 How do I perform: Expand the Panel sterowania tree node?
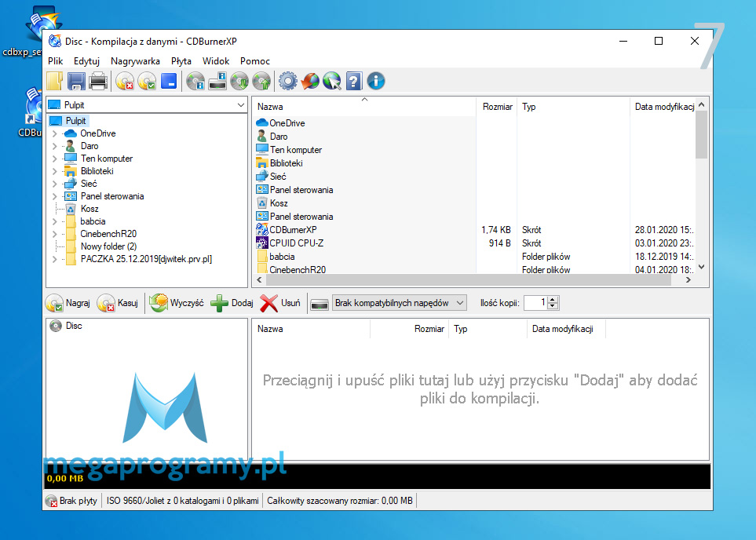tap(54, 196)
